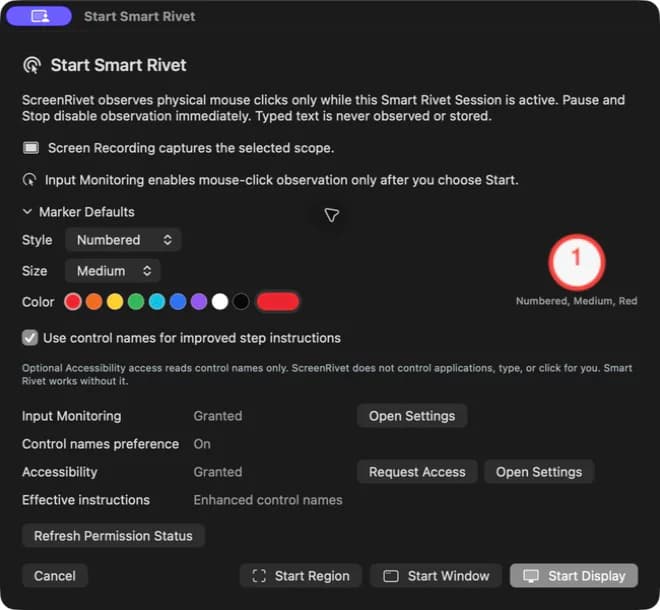Click the Start Region button
Viewport: 660px width, 610px height.
pyautogui.click(x=301, y=576)
